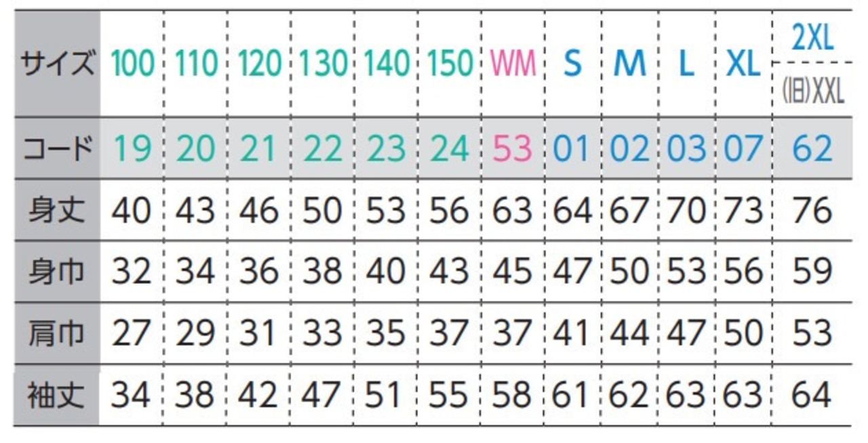Click the 2XL size header

(812, 39)
